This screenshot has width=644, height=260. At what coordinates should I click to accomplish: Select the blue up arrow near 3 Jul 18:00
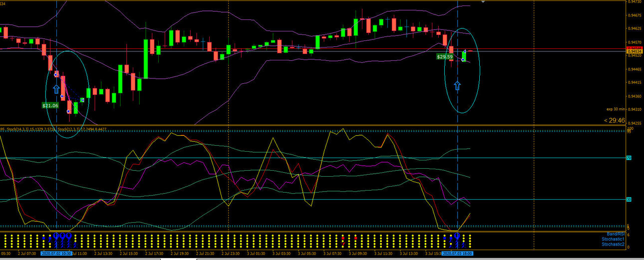tap(457, 86)
